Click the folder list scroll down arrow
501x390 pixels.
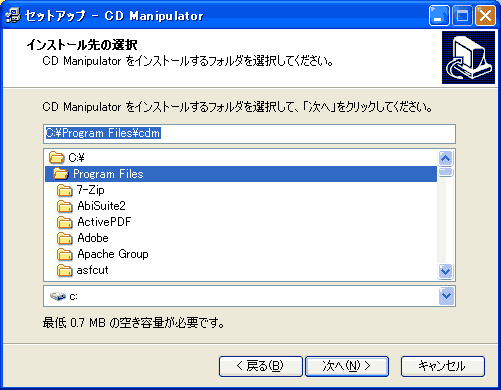coord(446,271)
